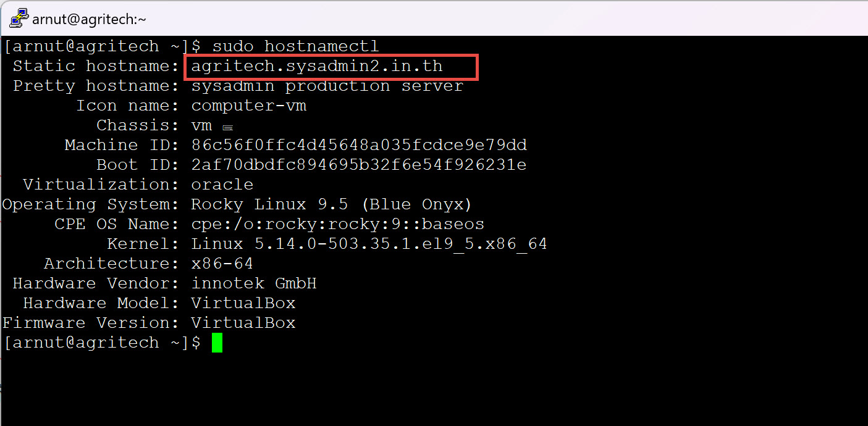This screenshot has width=868, height=426.
Task: Click the icon name value computer-vm
Action: pyautogui.click(x=249, y=106)
